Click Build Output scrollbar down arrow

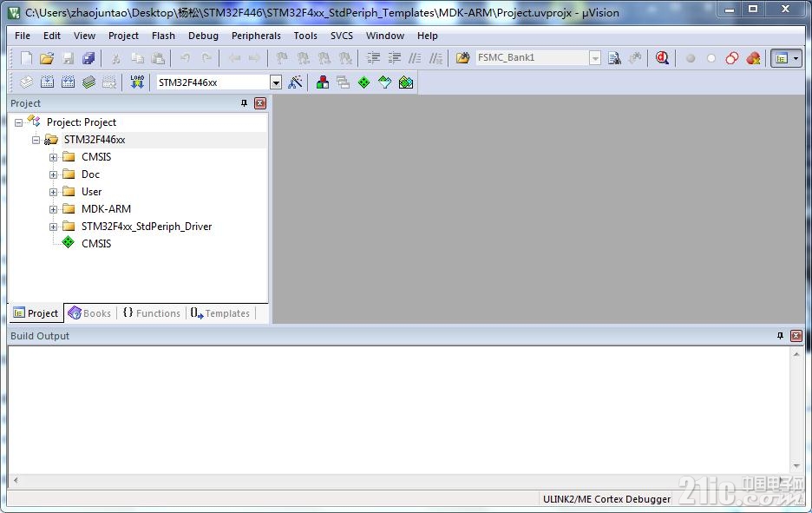click(796, 466)
